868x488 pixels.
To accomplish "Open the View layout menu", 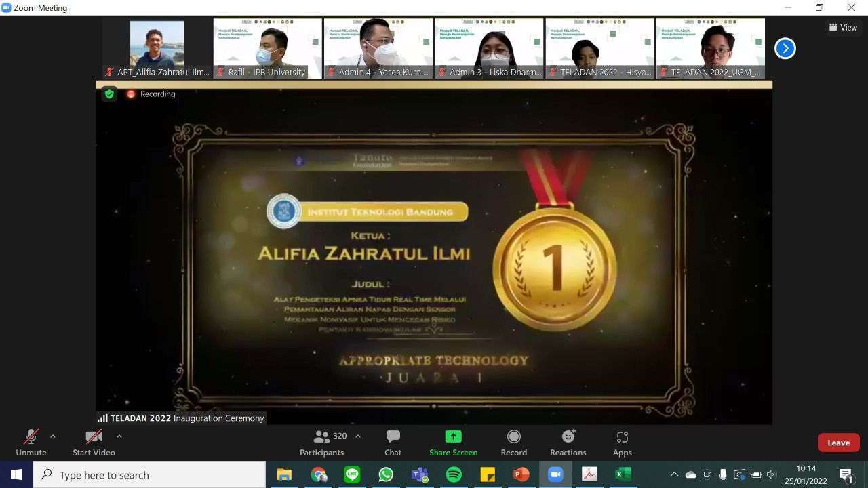I will tap(843, 28).
